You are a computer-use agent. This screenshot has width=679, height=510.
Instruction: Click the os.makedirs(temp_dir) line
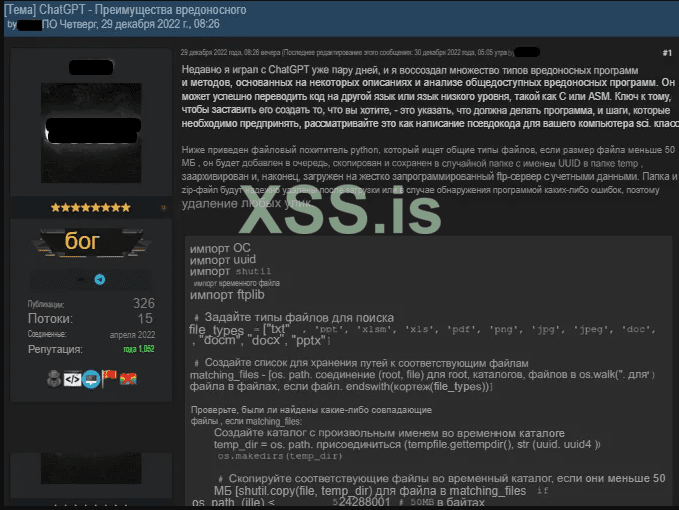coord(280,456)
